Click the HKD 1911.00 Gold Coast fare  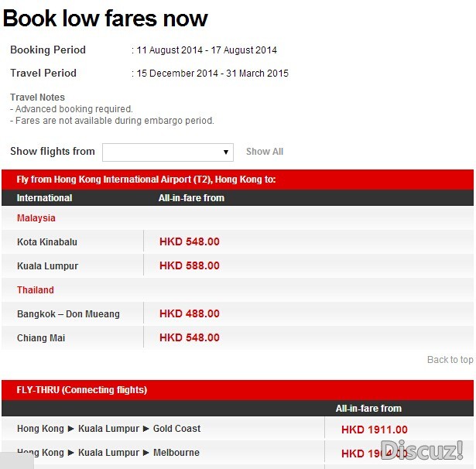[x=375, y=430]
